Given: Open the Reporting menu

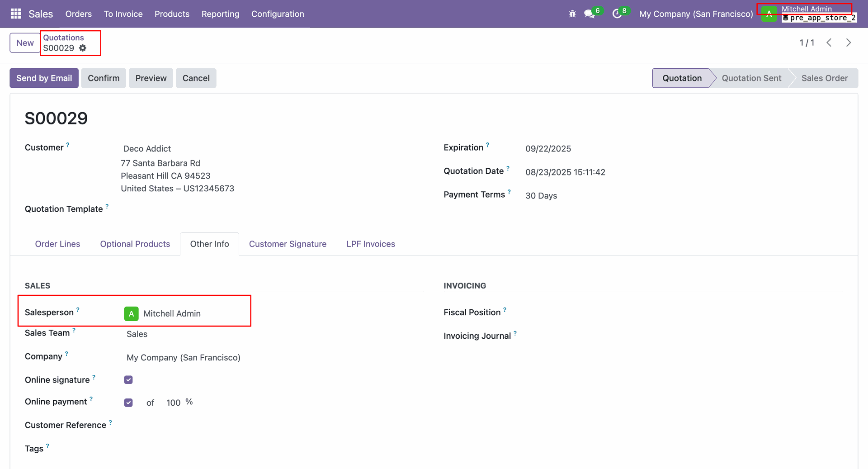Looking at the screenshot, I should pos(220,14).
